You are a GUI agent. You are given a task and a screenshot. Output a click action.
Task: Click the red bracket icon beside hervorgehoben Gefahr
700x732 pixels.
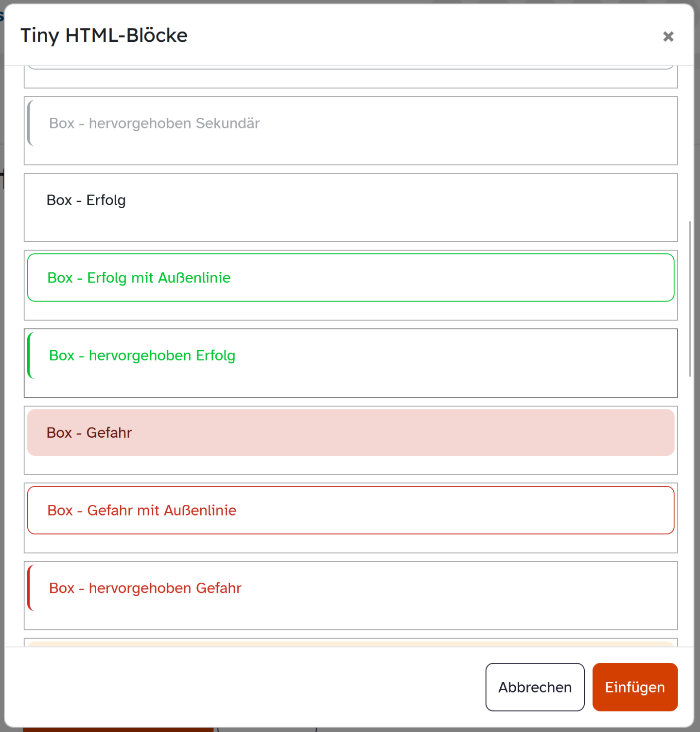coord(31,588)
